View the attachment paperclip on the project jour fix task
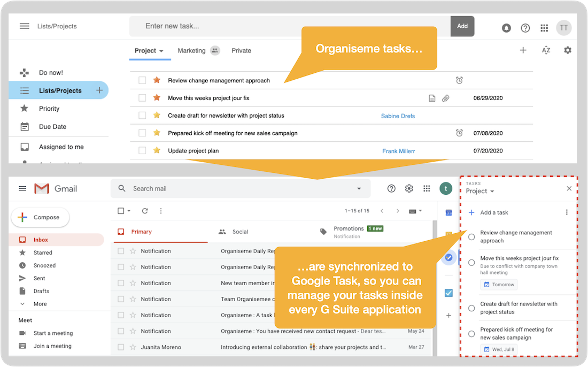Screen dimensions: 588x367 [x=445, y=98]
